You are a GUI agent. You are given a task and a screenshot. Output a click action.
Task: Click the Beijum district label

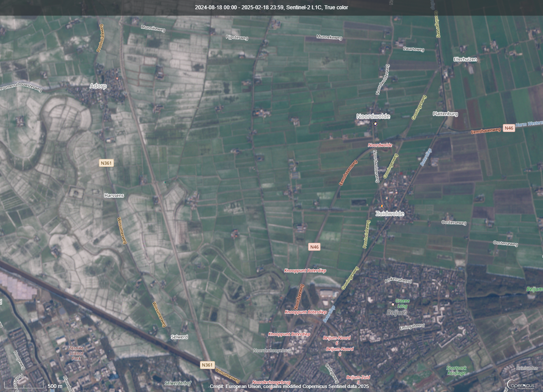click(396, 313)
